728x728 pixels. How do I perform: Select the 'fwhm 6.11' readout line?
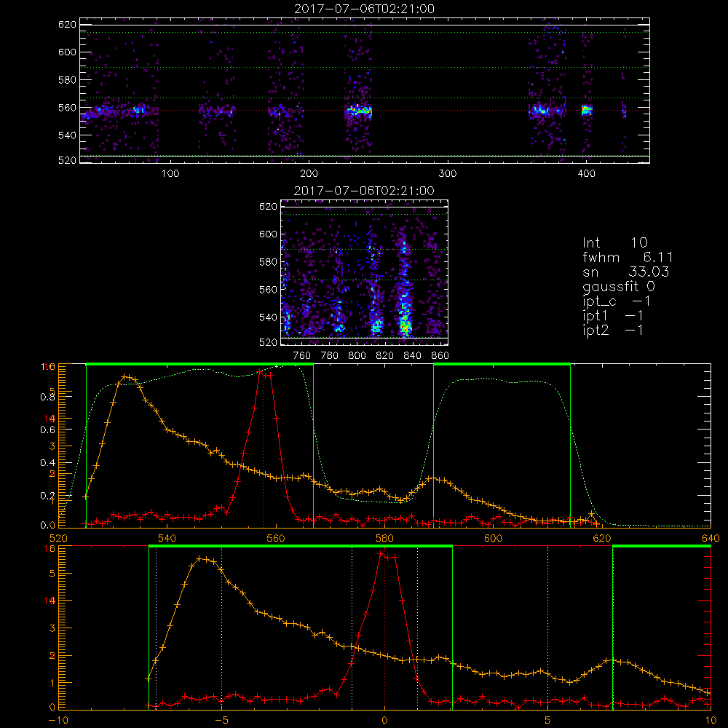(628, 257)
